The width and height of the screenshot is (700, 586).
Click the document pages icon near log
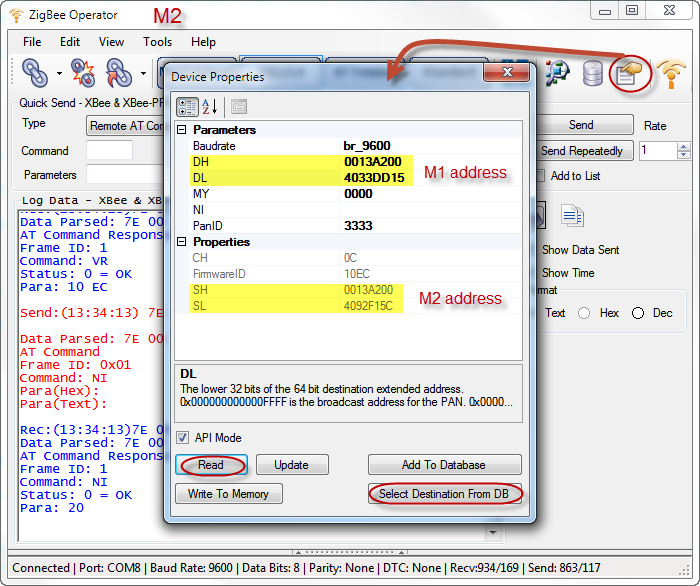572,216
